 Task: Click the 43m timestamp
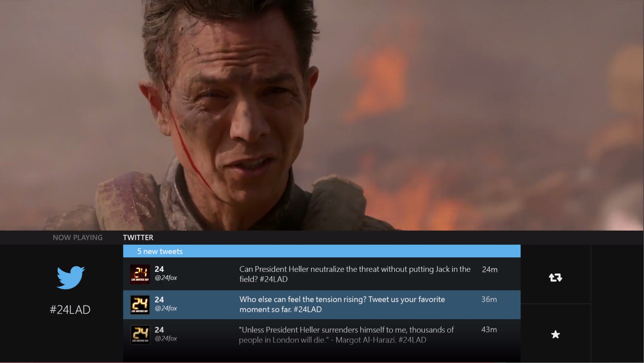click(x=489, y=330)
